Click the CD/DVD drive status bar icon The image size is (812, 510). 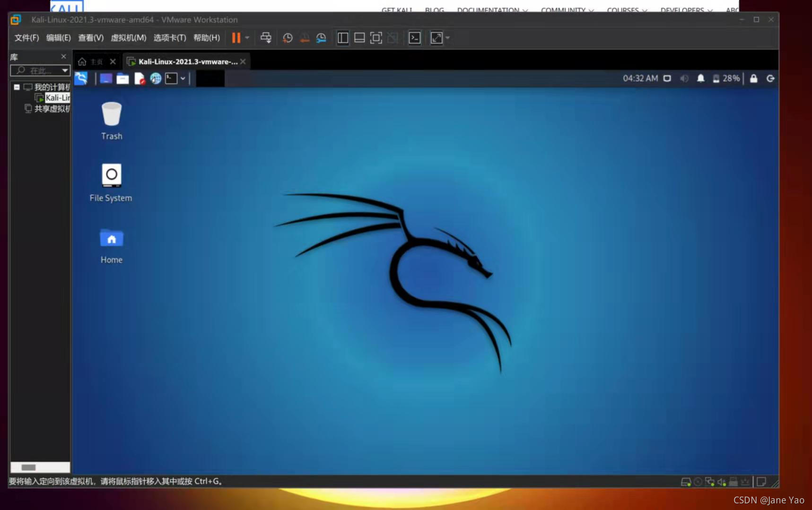point(698,482)
